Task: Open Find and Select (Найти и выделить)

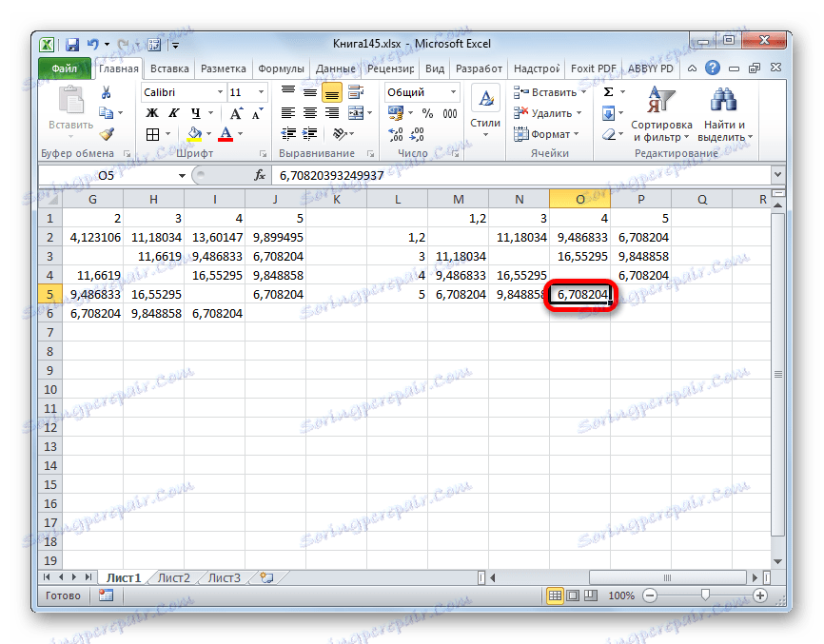Action: [725, 114]
